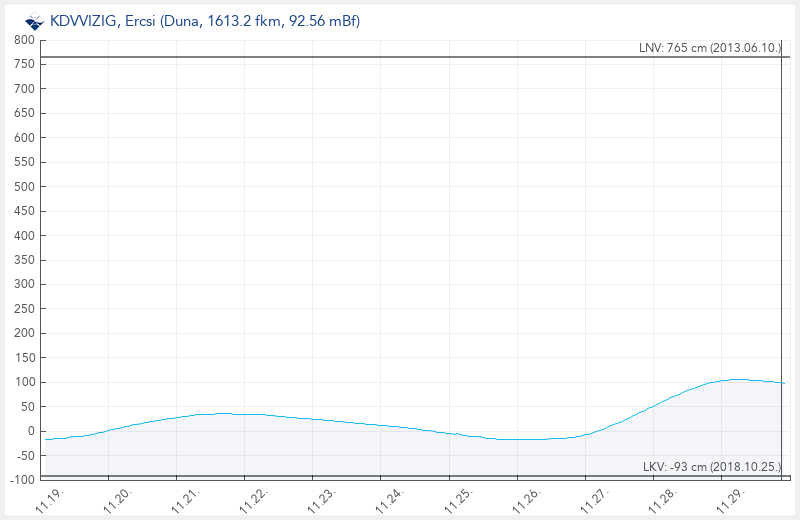The height and width of the screenshot is (520, 800).
Task: Select the 11.19. date tick label
Action: pos(51,498)
